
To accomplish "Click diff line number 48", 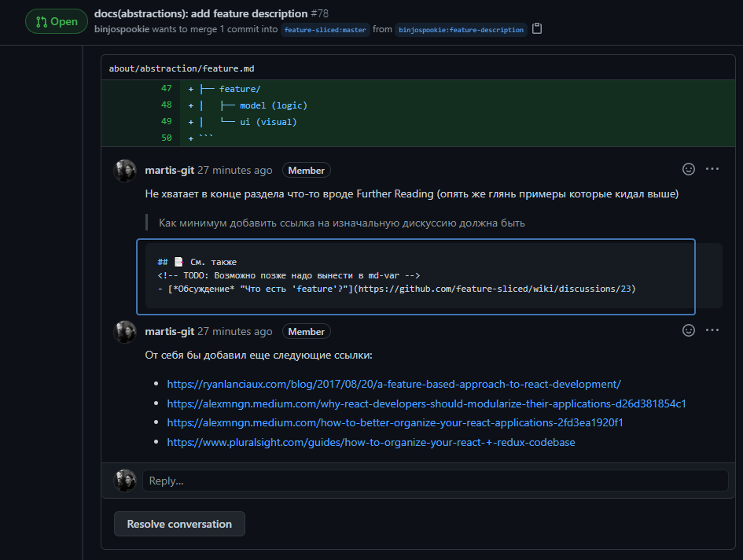I will (167, 105).
